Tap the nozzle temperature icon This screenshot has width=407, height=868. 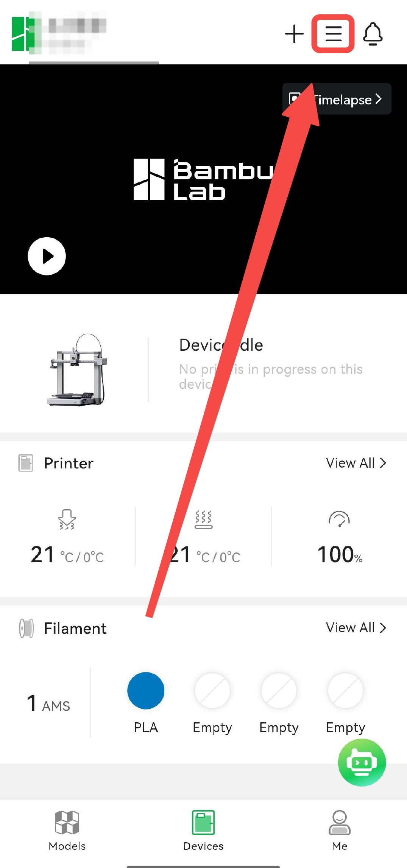[x=67, y=519]
